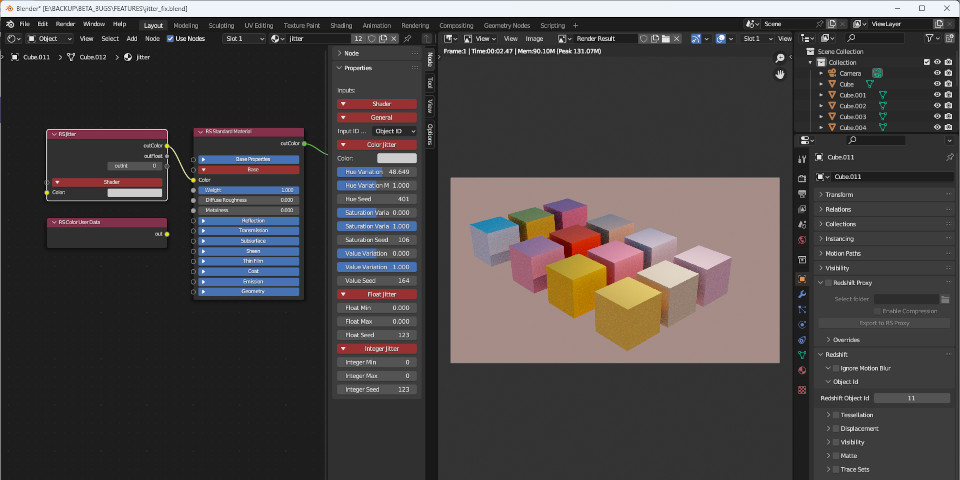Enable Ignore Motion Blur checkbox
Image resolution: width=960 pixels, height=480 pixels.
pyautogui.click(x=835, y=368)
